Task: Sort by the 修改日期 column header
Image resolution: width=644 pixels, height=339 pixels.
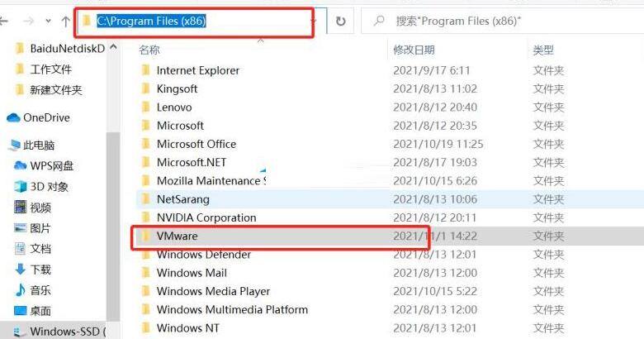Action: click(x=414, y=50)
